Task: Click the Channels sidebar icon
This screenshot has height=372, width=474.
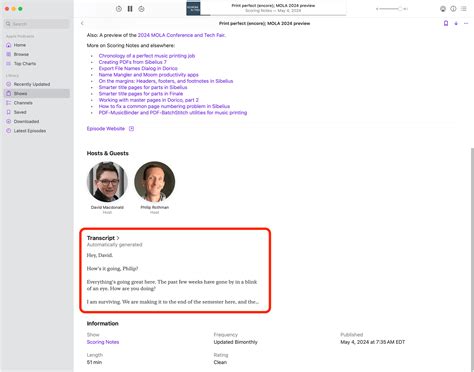Action: (9, 103)
